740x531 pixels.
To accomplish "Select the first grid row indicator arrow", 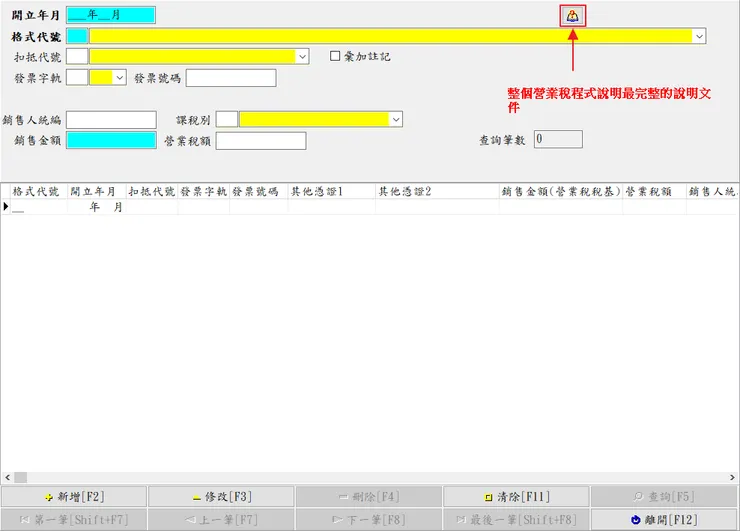I will pos(6,206).
